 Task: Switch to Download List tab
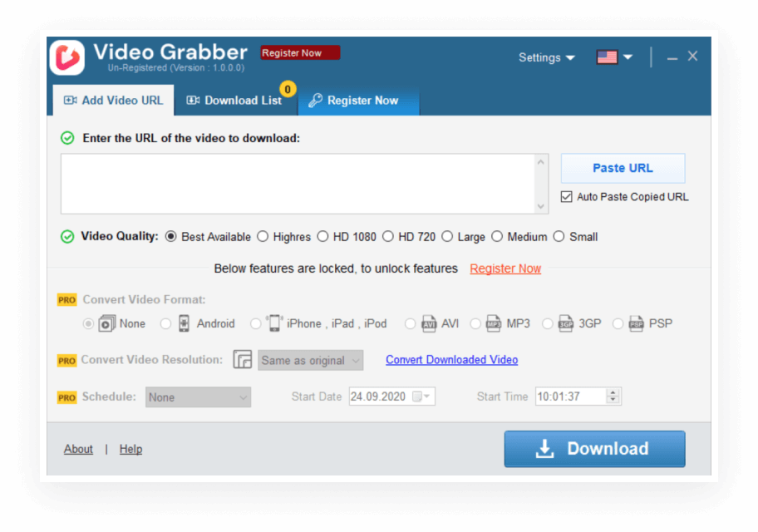(235, 101)
